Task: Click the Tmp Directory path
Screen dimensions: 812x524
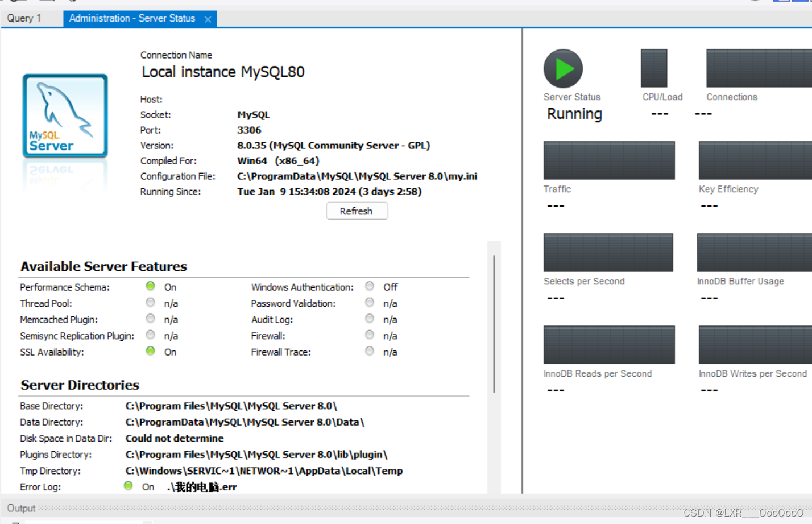Action: point(264,471)
